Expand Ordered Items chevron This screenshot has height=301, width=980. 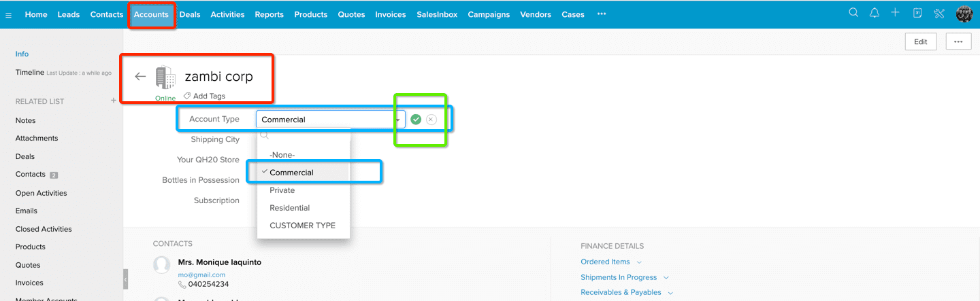(x=639, y=262)
